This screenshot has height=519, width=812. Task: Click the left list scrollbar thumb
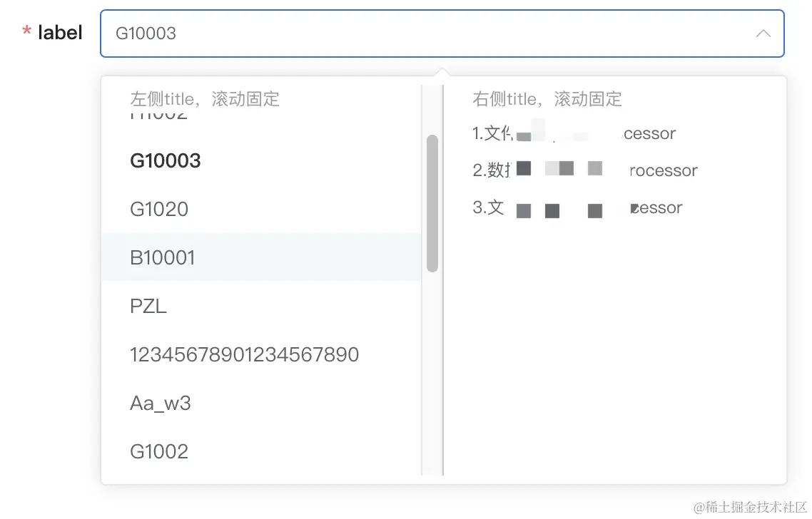432,203
